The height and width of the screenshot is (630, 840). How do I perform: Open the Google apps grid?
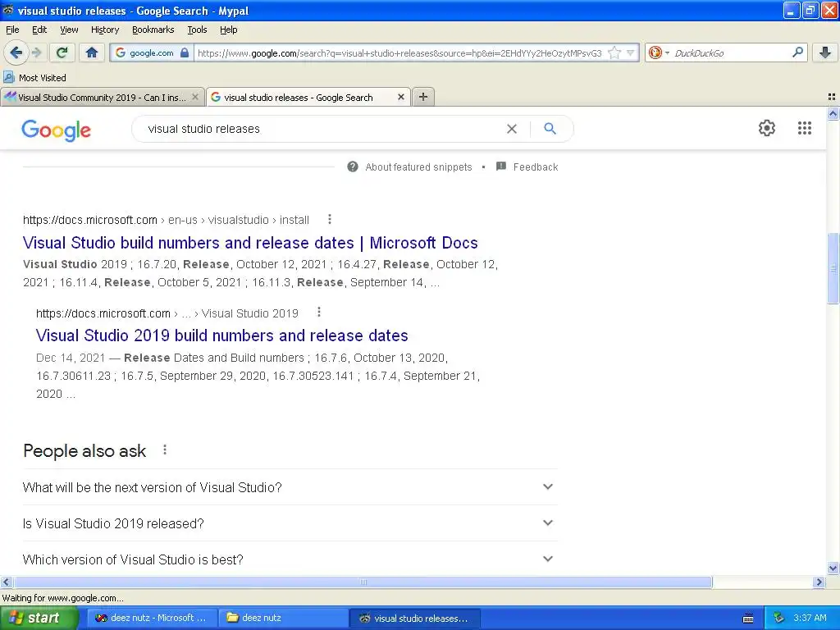804,128
